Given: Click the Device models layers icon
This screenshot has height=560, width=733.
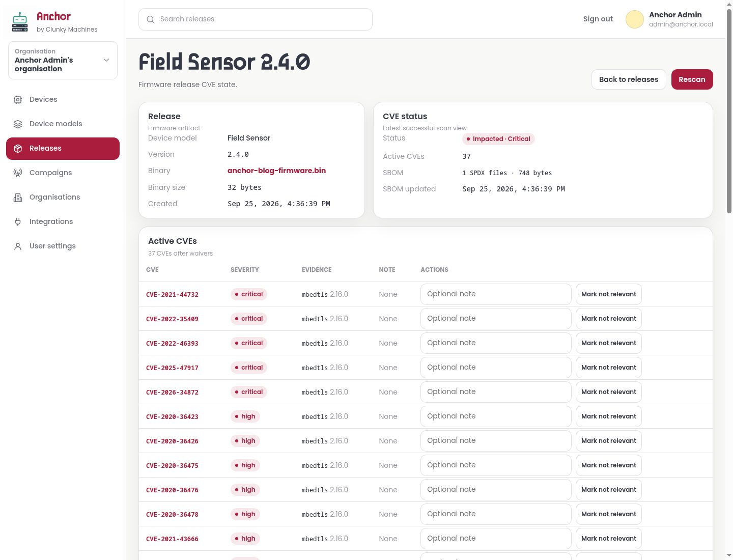Looking at the screenshot, I should (x=18, y=124).
